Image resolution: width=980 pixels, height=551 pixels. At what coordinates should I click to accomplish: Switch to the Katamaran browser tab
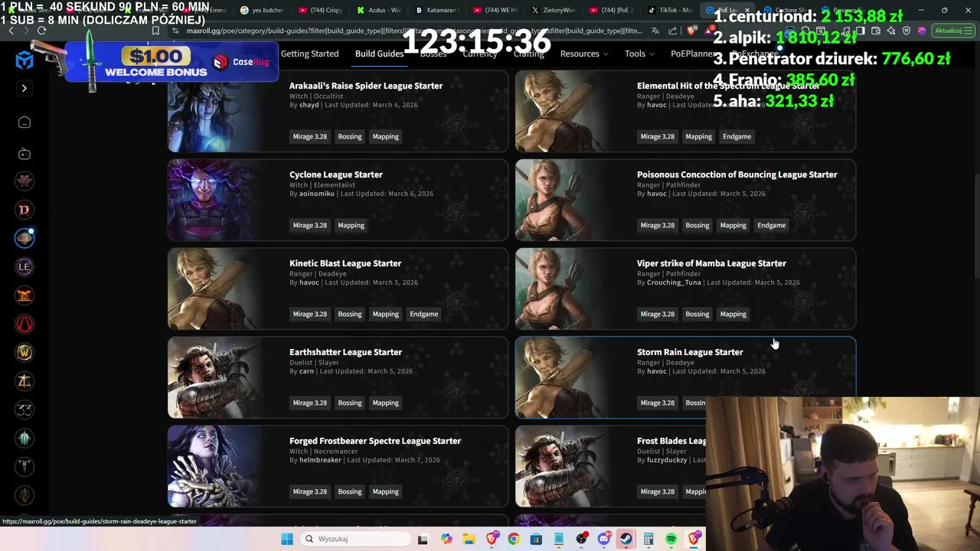[x=436, y=10]
